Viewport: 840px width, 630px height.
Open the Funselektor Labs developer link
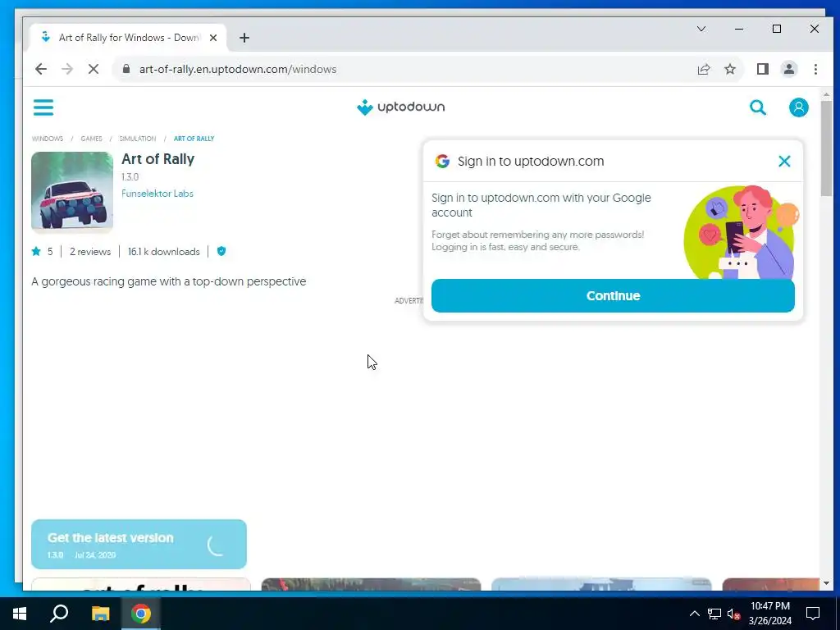[x=157, y=194]
